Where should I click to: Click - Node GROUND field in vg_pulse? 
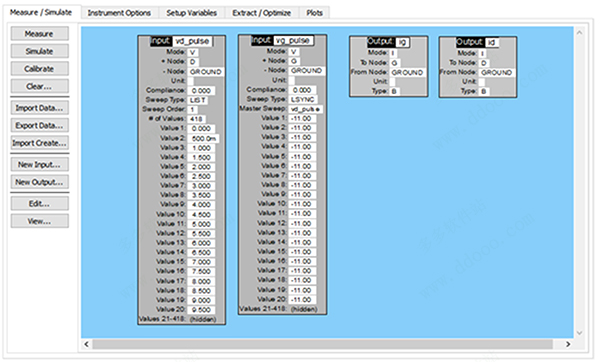[x=307, y=70]
